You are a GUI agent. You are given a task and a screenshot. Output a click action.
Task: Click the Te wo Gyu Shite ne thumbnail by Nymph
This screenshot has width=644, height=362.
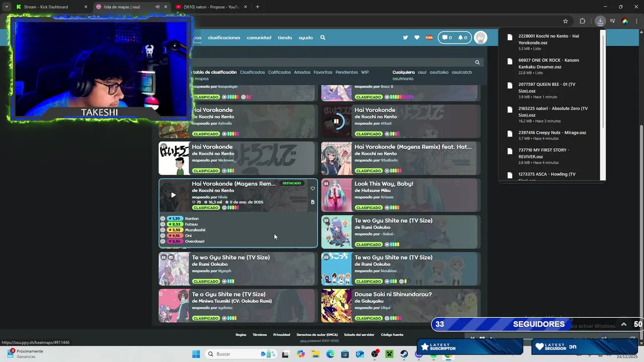tap(174, 269)
